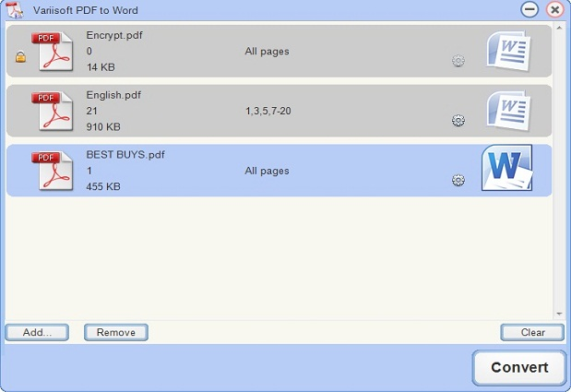
Task: Open settings gear for English.pdf
Action: tap(458, 120)
